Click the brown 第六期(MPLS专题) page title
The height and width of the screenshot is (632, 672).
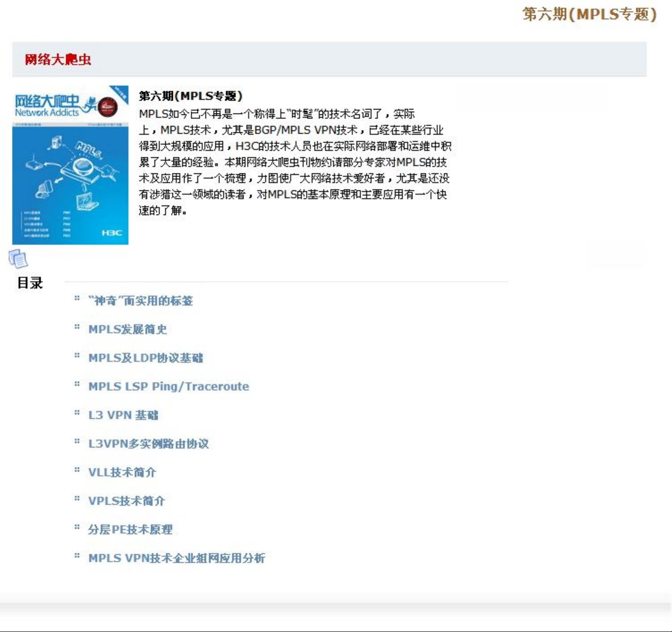(x=589, y=14)
